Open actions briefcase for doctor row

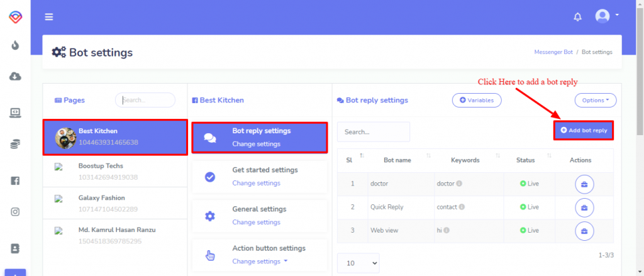[584, 184]
